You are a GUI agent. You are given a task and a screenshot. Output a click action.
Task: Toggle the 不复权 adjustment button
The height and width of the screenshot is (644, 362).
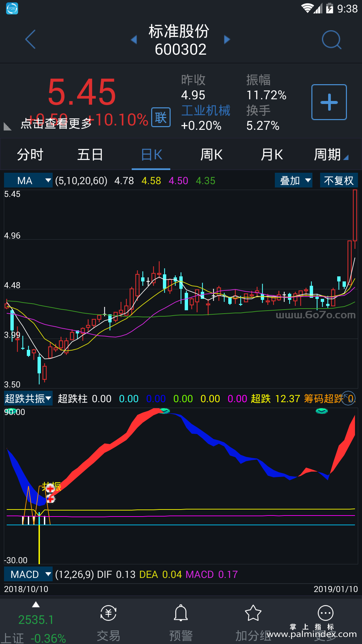click(x=339, y=180)
